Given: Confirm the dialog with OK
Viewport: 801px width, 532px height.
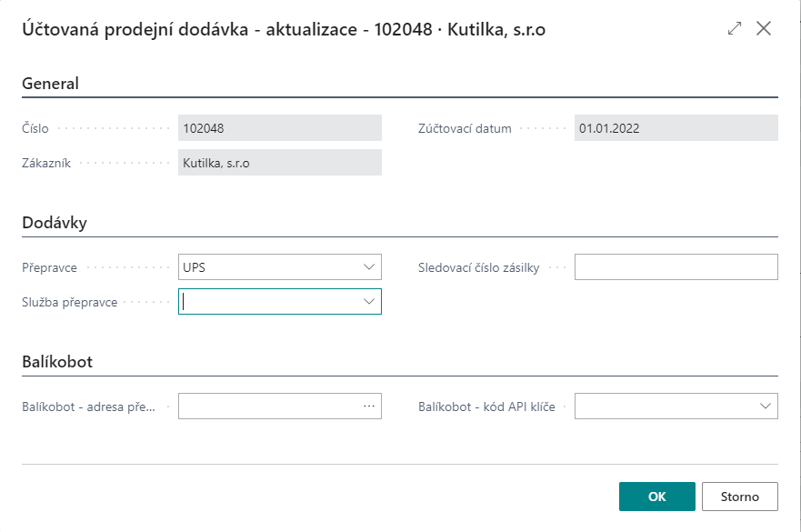Looking at the screenshot, I should coord(656,497).
